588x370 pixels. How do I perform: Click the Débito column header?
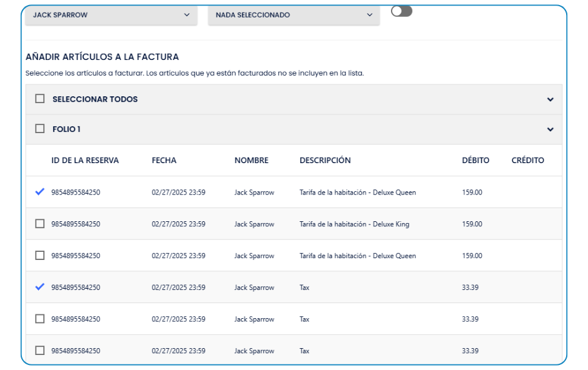tap(475, 161)
